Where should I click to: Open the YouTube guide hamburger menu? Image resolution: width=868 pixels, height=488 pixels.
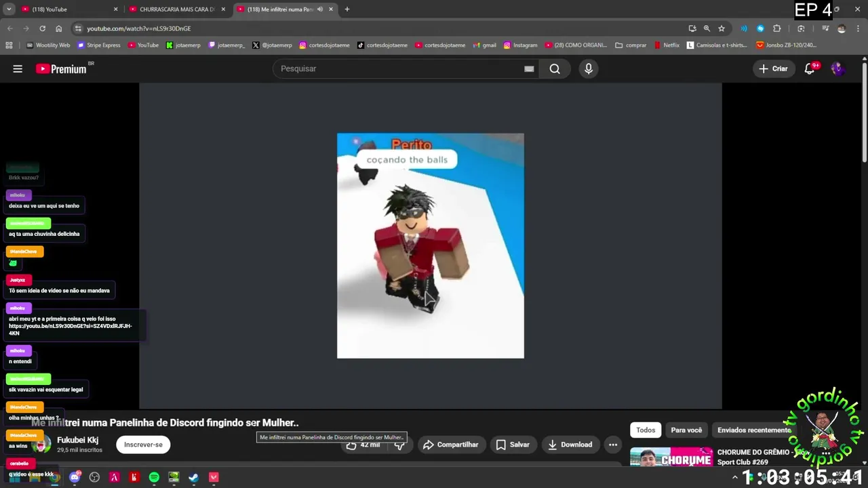pyautogui.click(x=18, y=68)
